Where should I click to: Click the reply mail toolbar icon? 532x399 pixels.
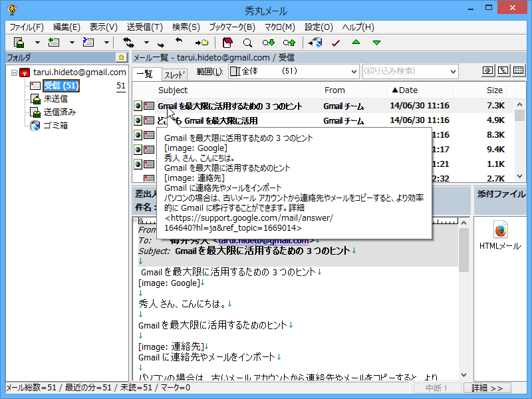(54, 43)
